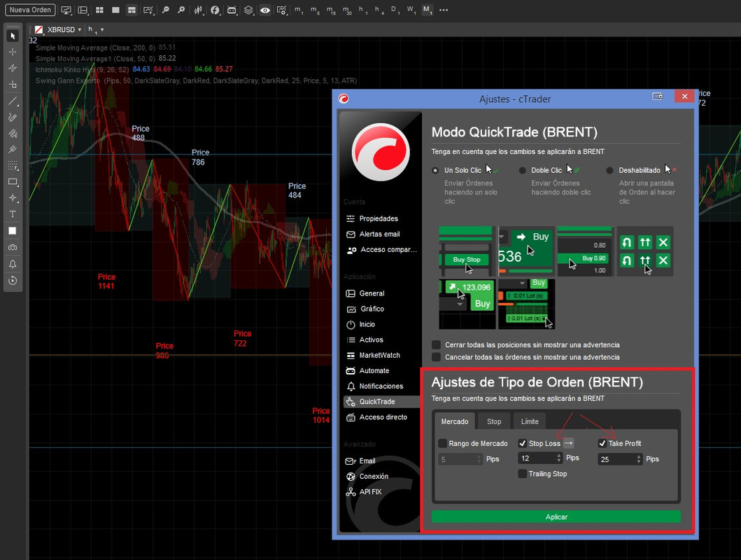The image size is (741, 560).
Task: Select the trend line drawing tool
Action: tap(13, 101)
